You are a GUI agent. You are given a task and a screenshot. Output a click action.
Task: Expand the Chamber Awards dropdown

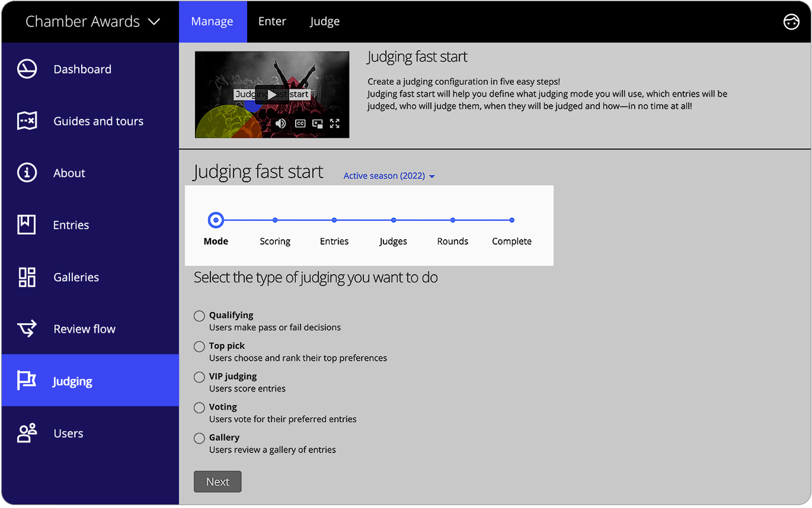point(154,21)
